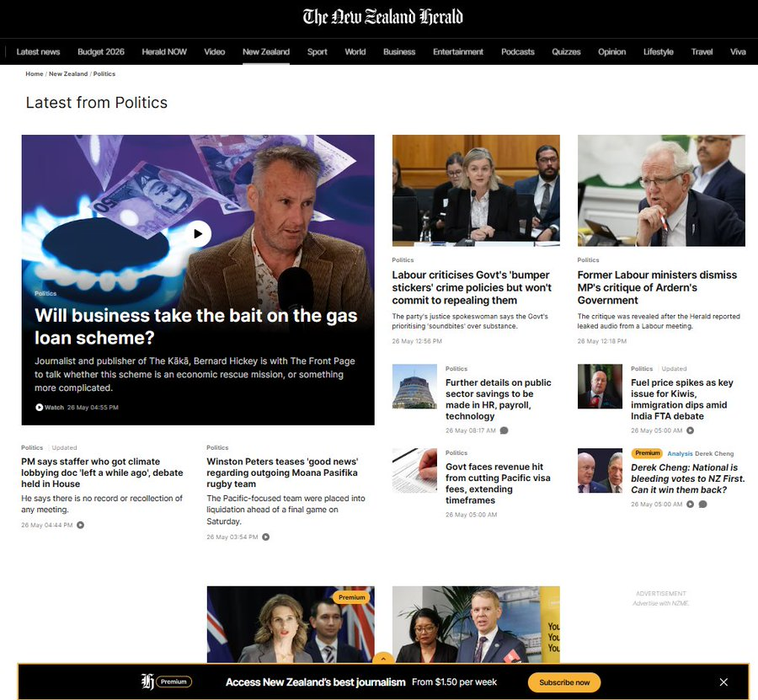Open the Podcasts section
Screen dimensions: 758x700
point(518,51)
